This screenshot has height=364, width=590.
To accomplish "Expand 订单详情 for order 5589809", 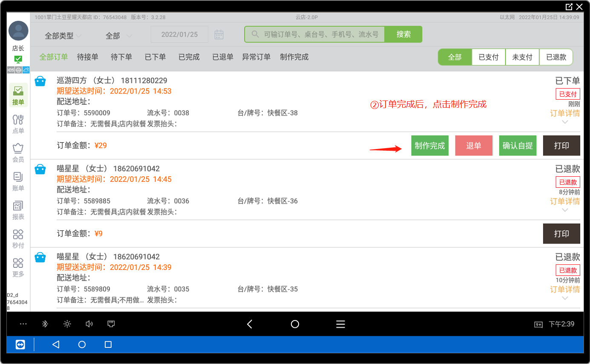I will (x=565, y=292).
